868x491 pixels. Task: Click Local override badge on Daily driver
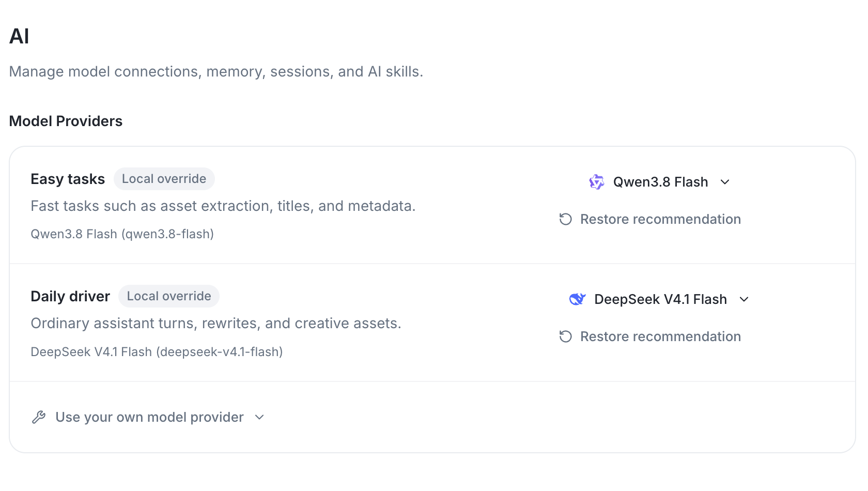[169, 296]
